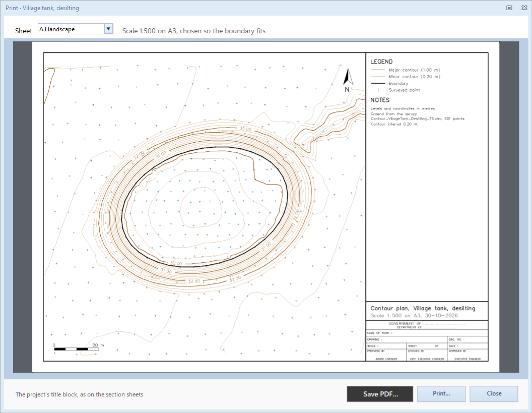Click the '30.00' contour label
532x413 pixels.
coord(176,263)
